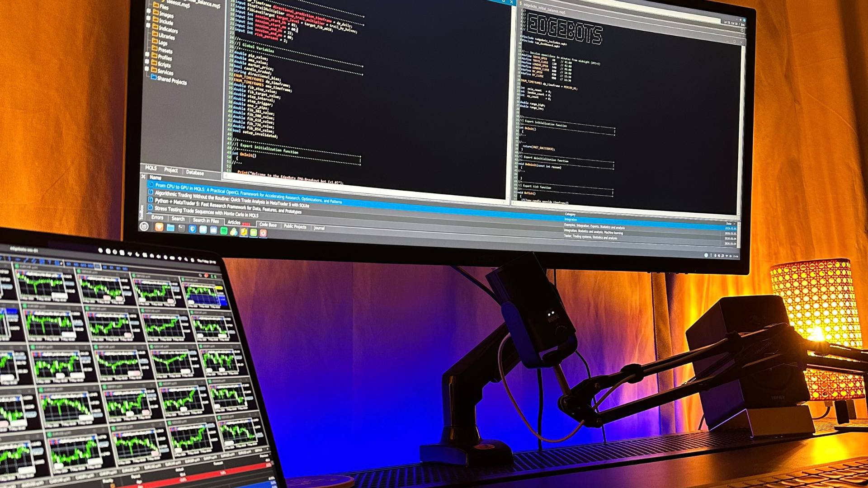The height and width of the screenshot is (488, 868).
Task: Open the Wi-Fi icon in the system tray
Action: coord(727,256)
